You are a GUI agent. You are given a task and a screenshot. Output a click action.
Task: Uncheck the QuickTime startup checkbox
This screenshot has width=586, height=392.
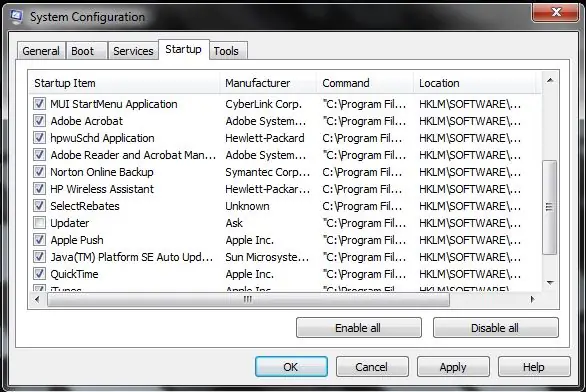coord(40,274)
